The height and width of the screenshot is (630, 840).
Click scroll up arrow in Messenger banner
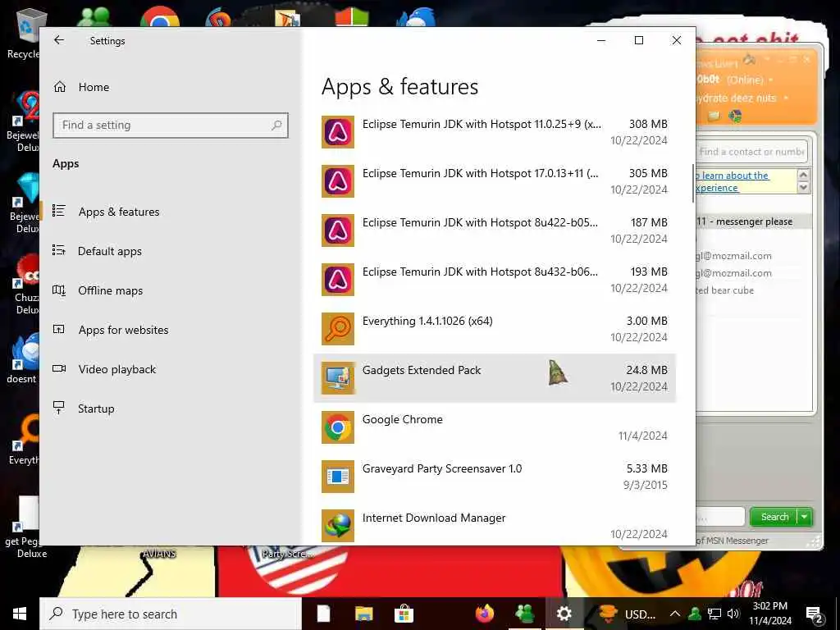click(803, 176)
